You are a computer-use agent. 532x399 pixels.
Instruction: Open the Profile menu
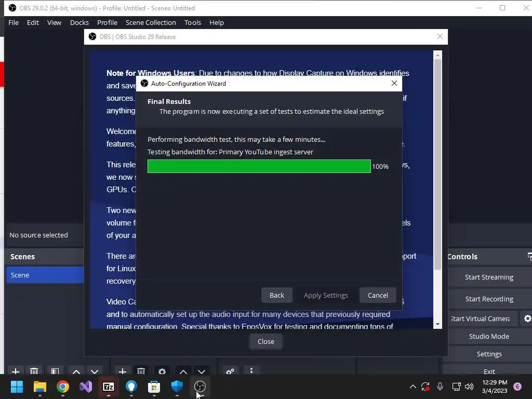107,22
